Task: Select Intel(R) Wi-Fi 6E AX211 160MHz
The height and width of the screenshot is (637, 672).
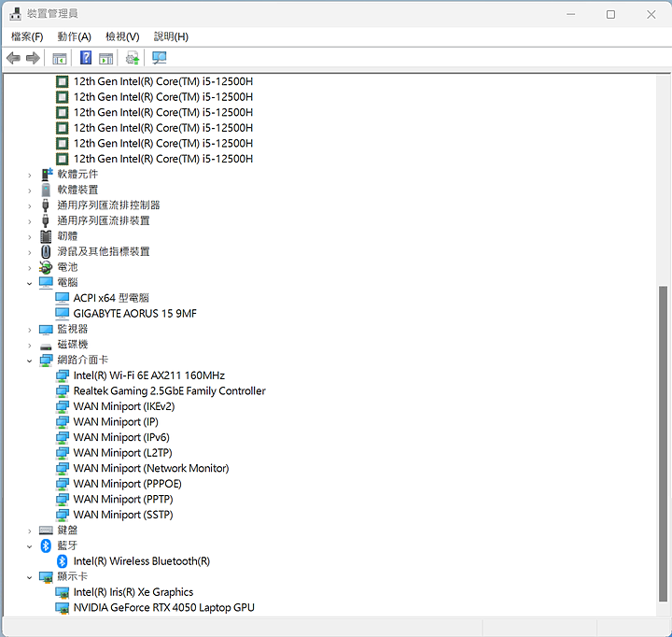Action: click(x=149, y=375)
